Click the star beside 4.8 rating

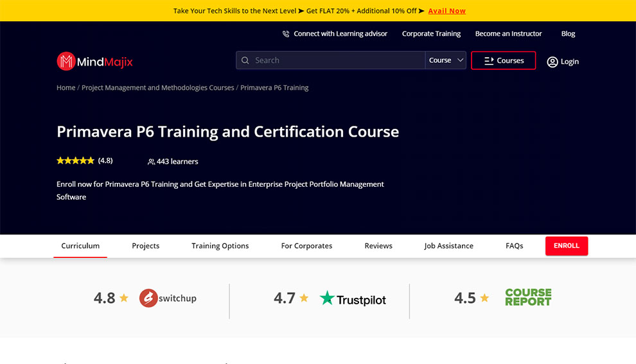[124, 298]
